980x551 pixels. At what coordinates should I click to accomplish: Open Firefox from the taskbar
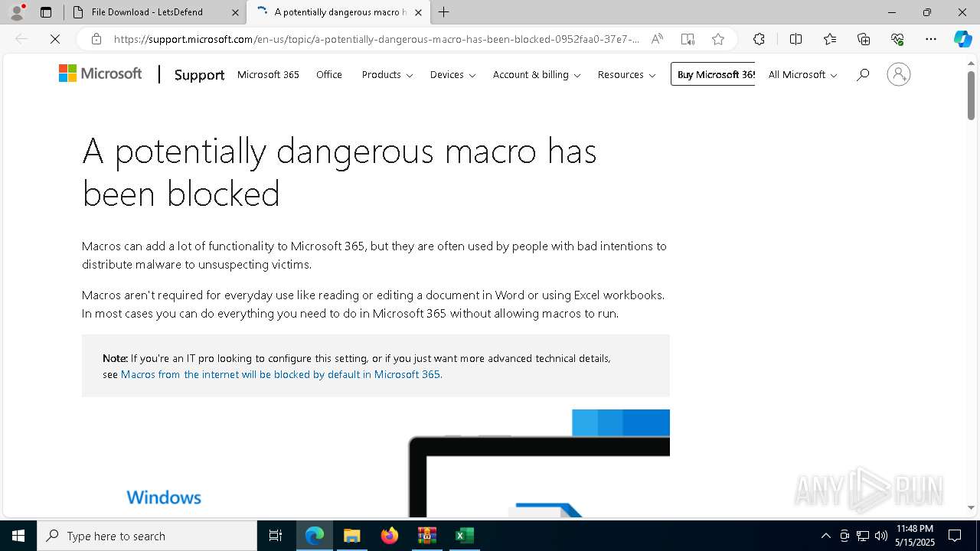tap(390, 536)
